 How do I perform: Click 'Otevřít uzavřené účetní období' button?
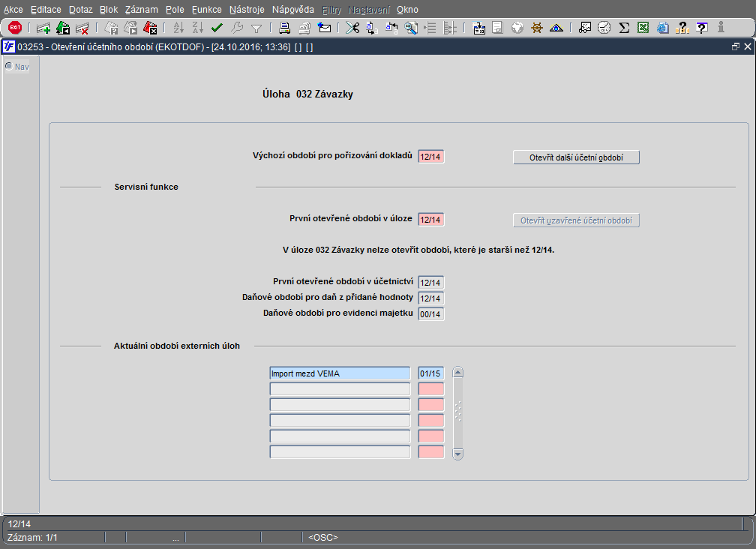tap(576, 220)
